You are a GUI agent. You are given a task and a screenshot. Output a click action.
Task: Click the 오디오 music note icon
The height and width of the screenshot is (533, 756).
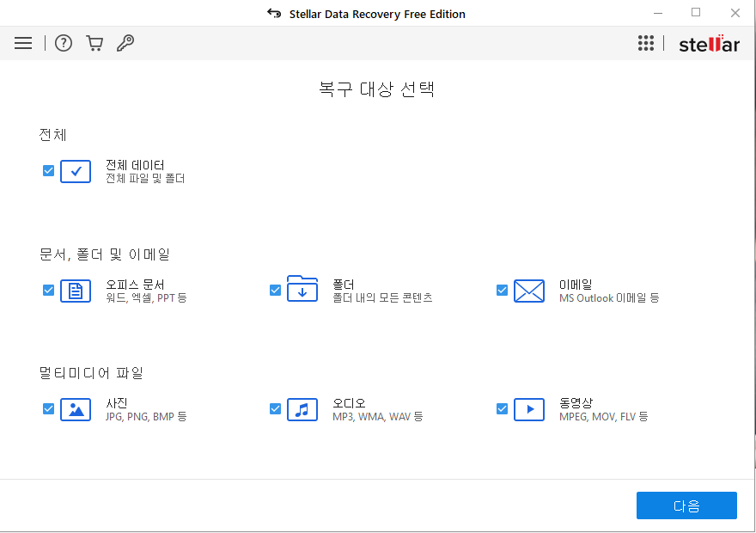click(x=302, y=409)
